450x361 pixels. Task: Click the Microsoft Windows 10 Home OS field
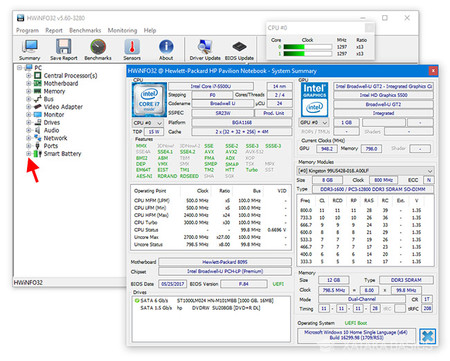point(357,335)
